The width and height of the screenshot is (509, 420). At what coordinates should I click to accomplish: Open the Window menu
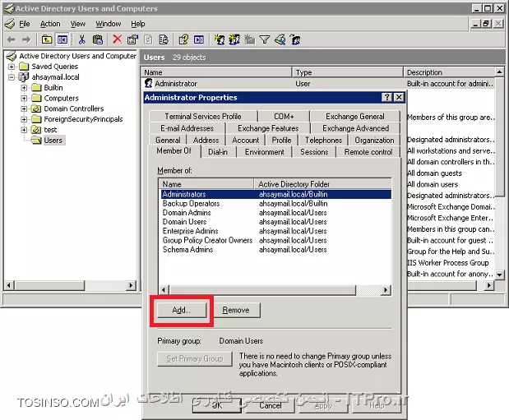pyautogui.click(x=108, y=24)
